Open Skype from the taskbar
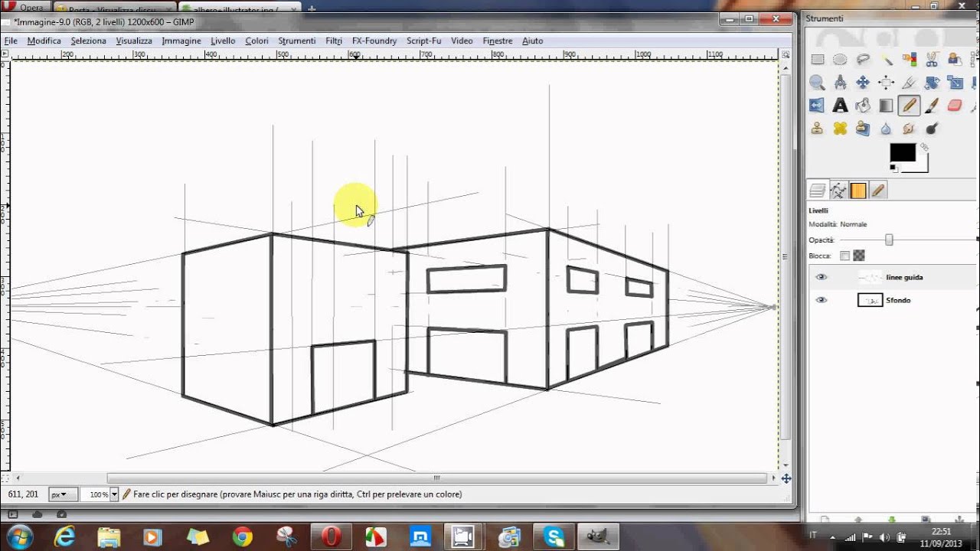This screenshot has width=980, height=551. [554, 537]
